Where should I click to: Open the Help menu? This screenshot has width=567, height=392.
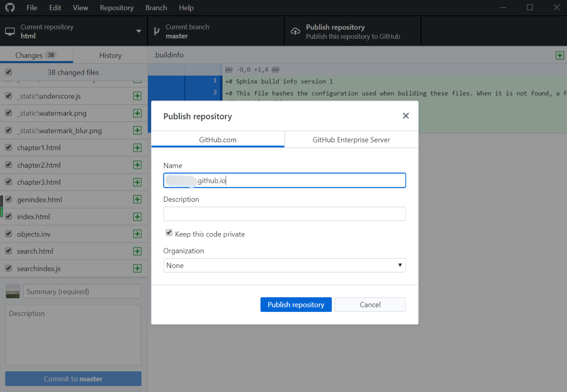[x=186, y=8]
